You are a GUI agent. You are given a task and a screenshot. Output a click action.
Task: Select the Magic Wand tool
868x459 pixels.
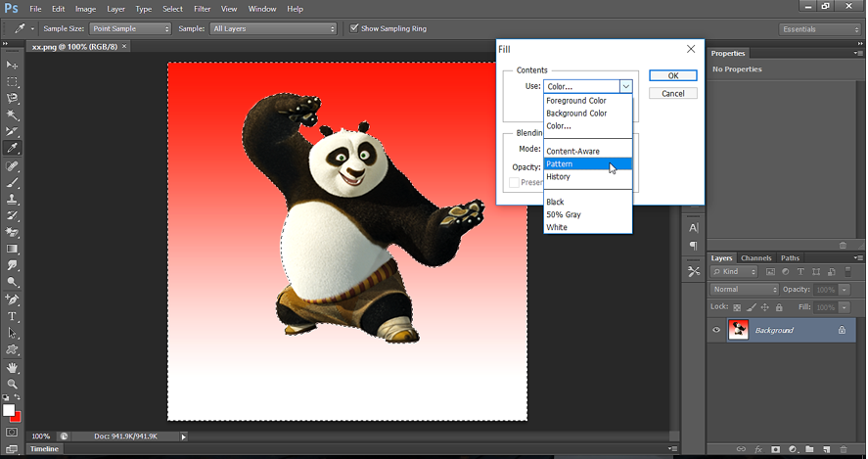pos(12,115)
